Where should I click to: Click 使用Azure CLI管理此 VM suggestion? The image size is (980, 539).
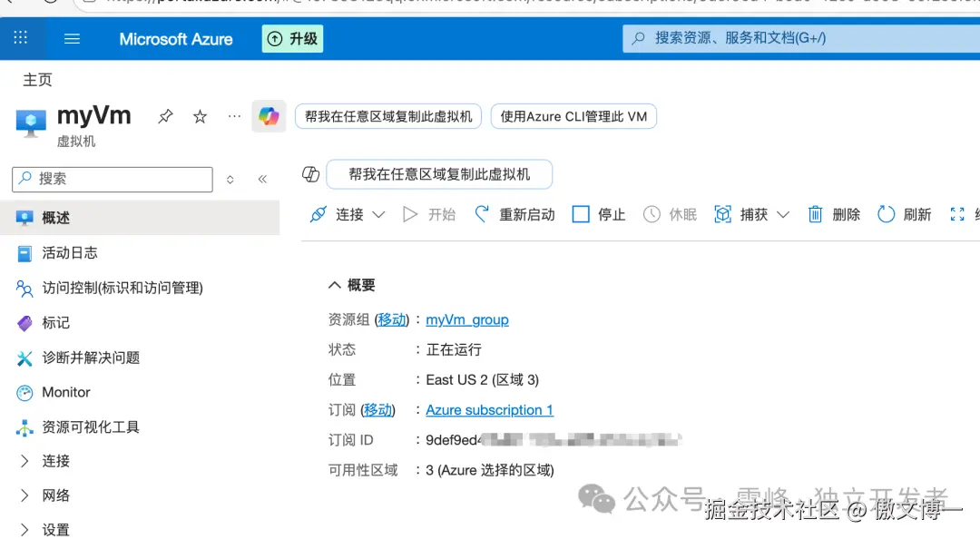click(573, 116)
